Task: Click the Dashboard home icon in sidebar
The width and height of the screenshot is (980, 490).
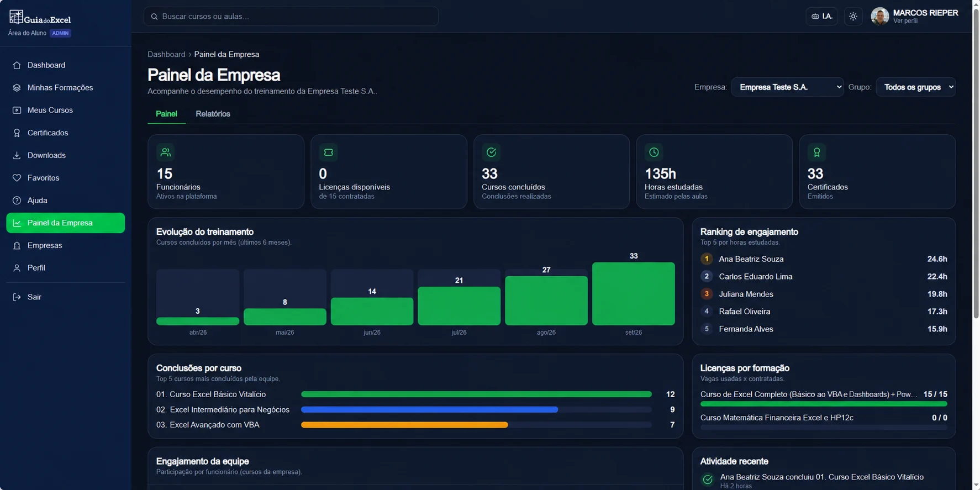Action: 17,65
